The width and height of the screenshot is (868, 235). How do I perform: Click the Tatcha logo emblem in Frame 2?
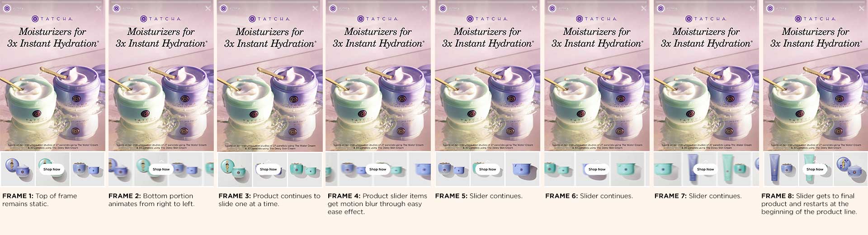coord(143,19)
